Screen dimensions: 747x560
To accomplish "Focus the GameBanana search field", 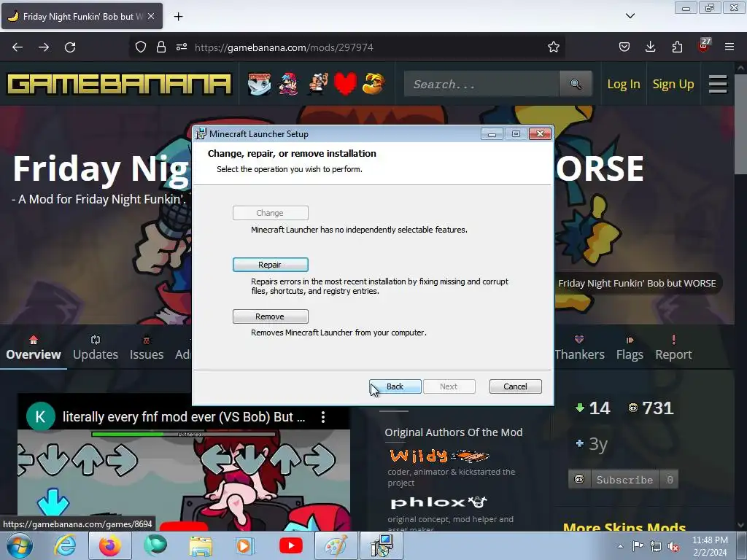I will click(481, 85).
